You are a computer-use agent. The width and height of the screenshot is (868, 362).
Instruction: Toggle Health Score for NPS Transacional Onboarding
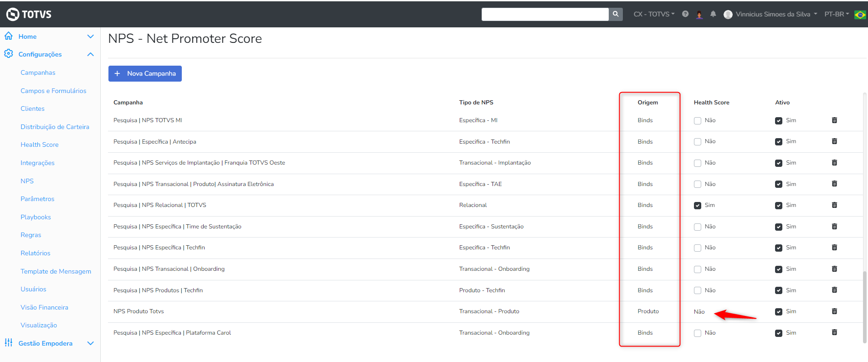pos(698,269)
